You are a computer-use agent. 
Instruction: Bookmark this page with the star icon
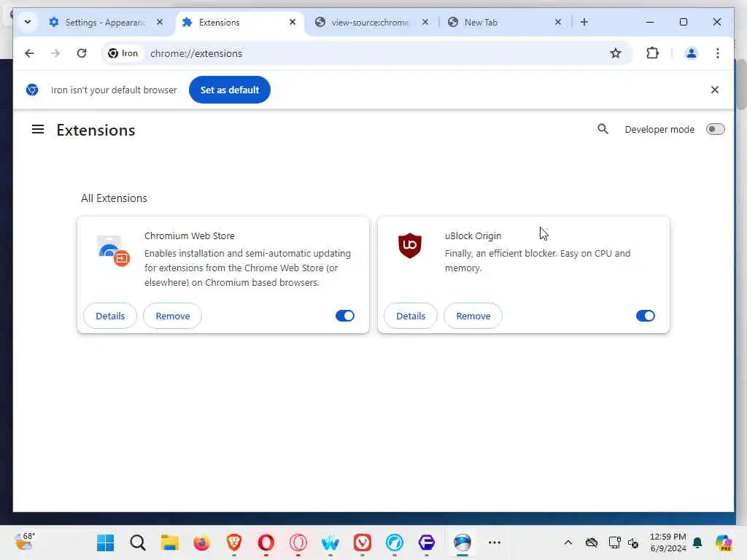(x=616, y=53)
